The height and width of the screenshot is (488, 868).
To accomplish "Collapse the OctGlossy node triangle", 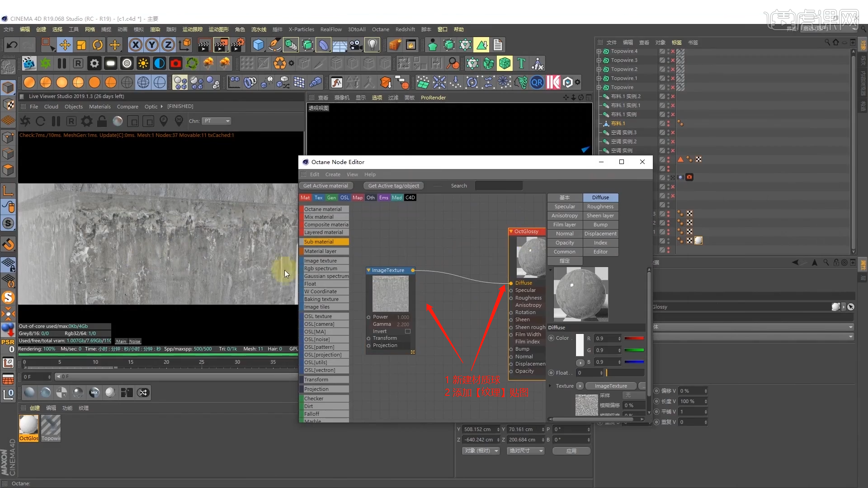I will click(x=511, y=231).
